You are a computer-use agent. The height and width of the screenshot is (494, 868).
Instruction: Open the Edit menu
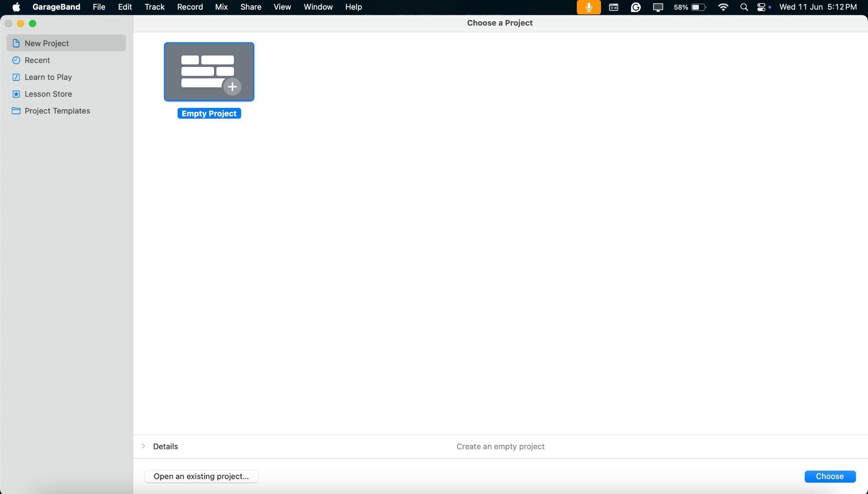click(x=125, y=7)
